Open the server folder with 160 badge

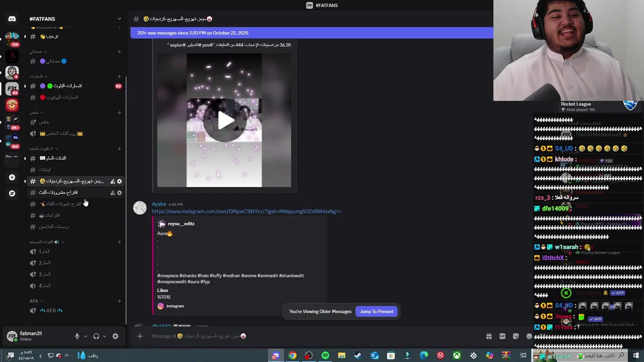pyautogui.click(x=12, y=140)
